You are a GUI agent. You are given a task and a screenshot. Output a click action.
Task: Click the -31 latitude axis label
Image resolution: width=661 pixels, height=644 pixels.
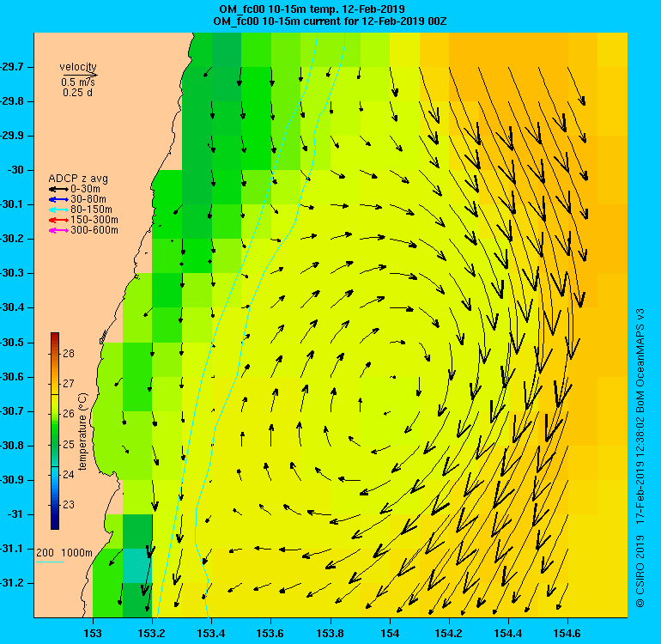(x=15, y=514)
